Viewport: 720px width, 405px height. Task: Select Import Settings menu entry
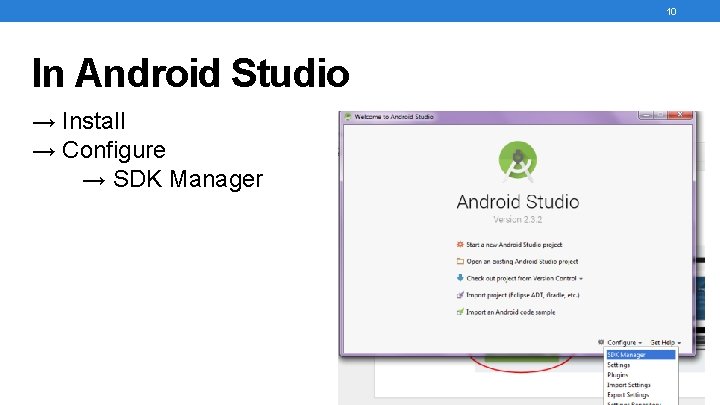(x=641, y=385)
